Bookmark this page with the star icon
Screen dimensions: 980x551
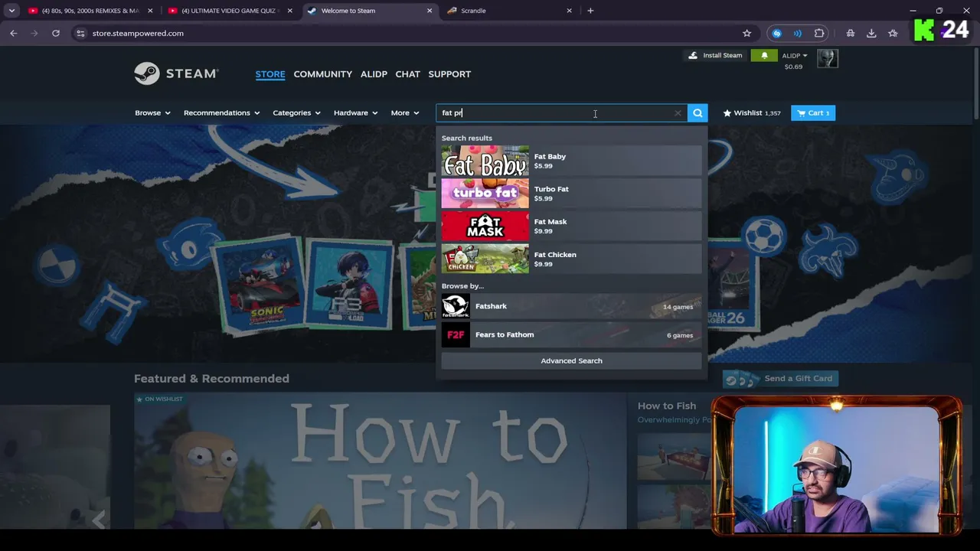pyautogui.click(x=746, y=33)
